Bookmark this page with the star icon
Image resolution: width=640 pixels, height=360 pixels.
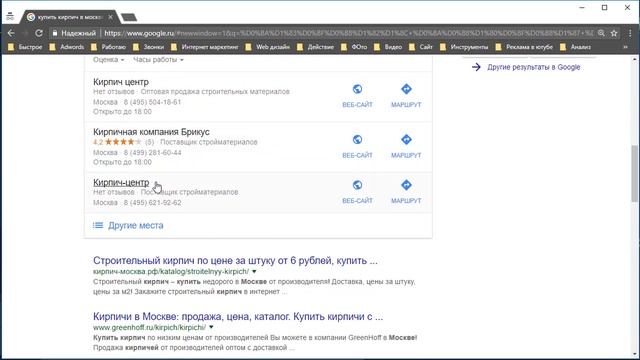[x=614, y=33]
